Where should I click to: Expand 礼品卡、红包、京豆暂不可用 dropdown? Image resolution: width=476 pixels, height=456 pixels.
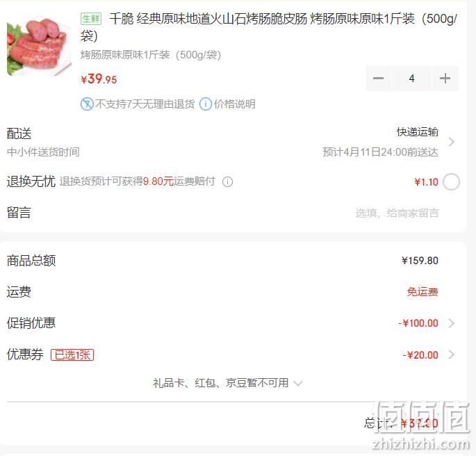(x=228, y=383)
